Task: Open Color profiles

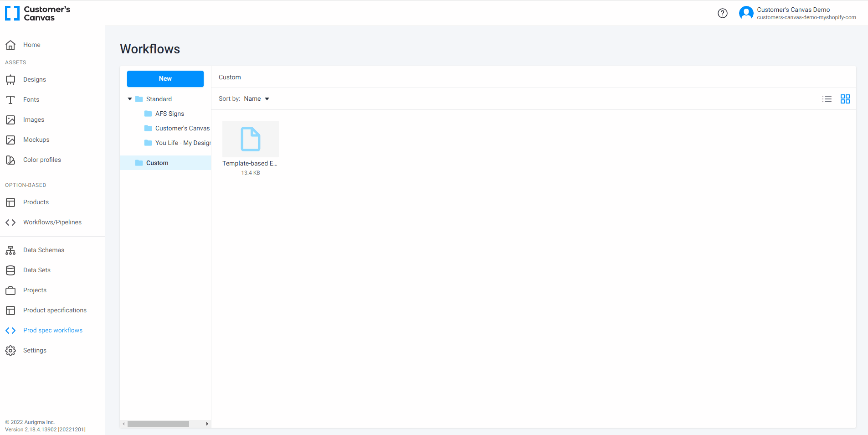Action: 42,160
